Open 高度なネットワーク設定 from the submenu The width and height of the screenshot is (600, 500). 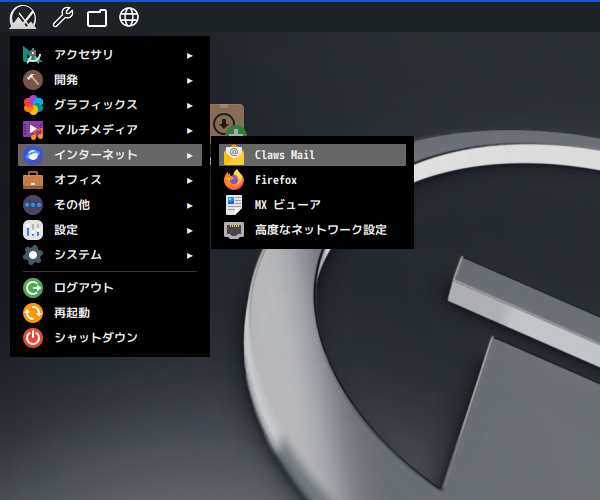pos(312,230)
